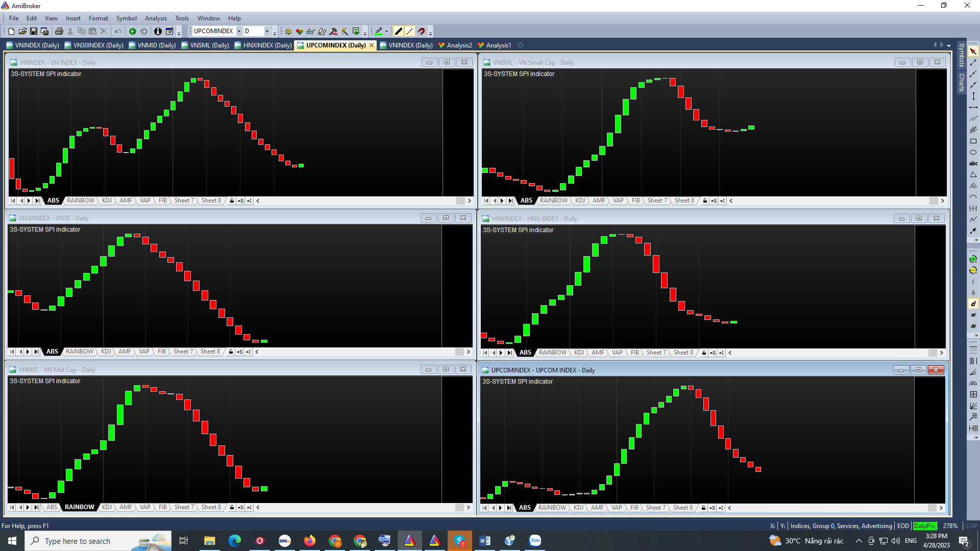Screen dimensions: 980x551
Task: Click the Zoom in magnifier icon
Action: [x=973, y=259]
